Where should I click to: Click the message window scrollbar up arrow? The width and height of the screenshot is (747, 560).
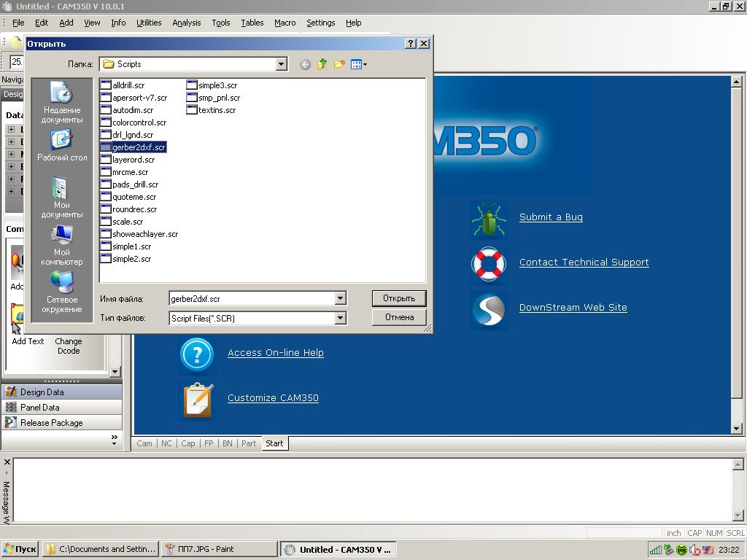click(738, 464)
